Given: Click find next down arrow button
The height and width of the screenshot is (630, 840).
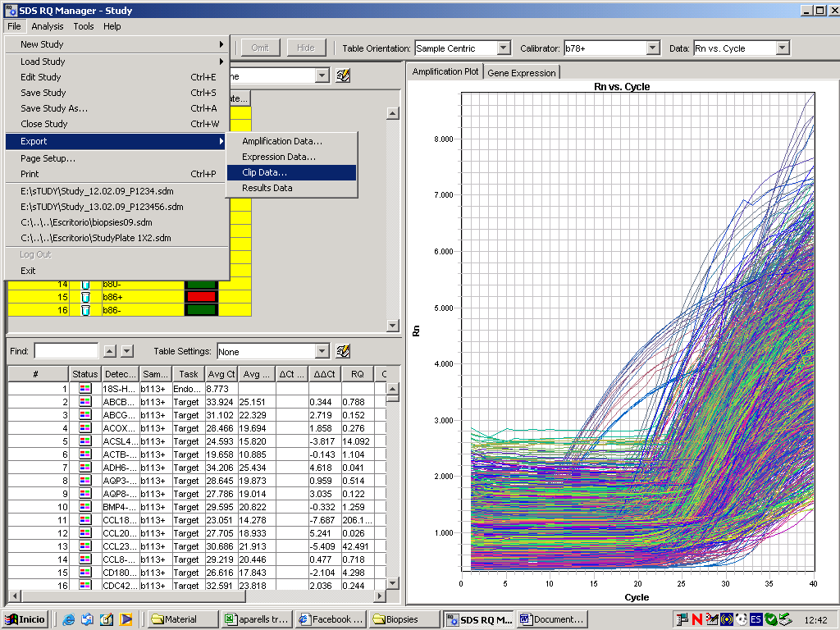Looking at the screenshot, I should [127, 351].
